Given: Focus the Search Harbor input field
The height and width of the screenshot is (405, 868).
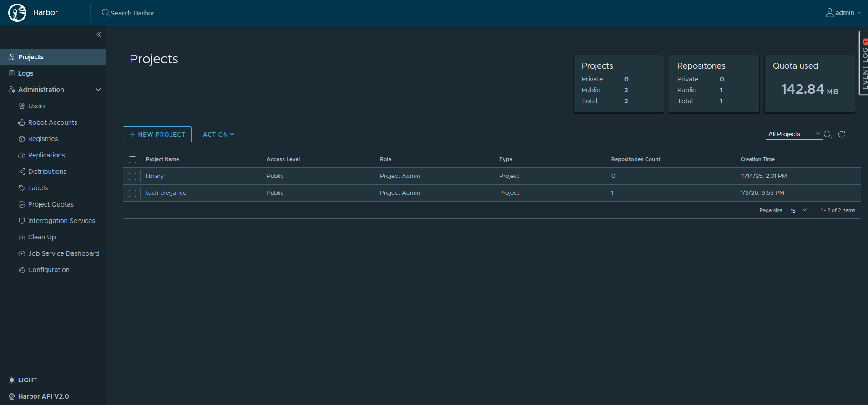Looking at the screenshot, I should pos(182,13).
